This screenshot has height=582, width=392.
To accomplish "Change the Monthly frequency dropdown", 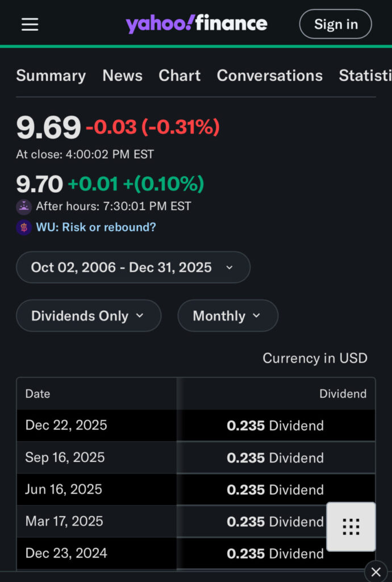I will [x=227, y=316].
